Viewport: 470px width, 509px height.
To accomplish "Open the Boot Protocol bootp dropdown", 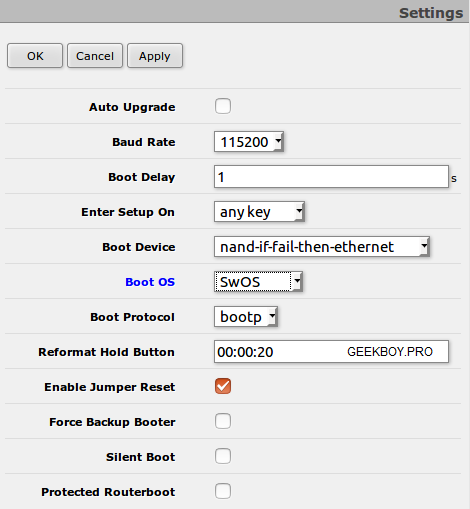I will 246,317.
